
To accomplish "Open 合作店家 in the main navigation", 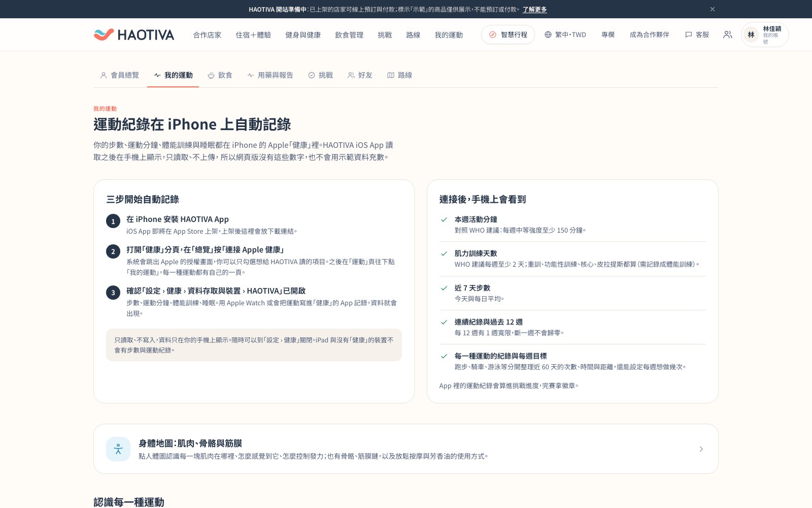I will click(207, 35).
